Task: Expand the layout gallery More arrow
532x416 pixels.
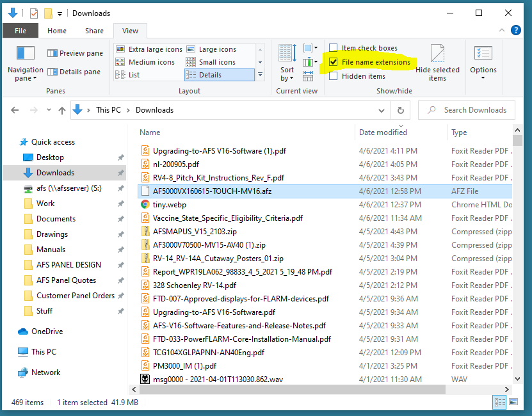Action: coord(260,75)
